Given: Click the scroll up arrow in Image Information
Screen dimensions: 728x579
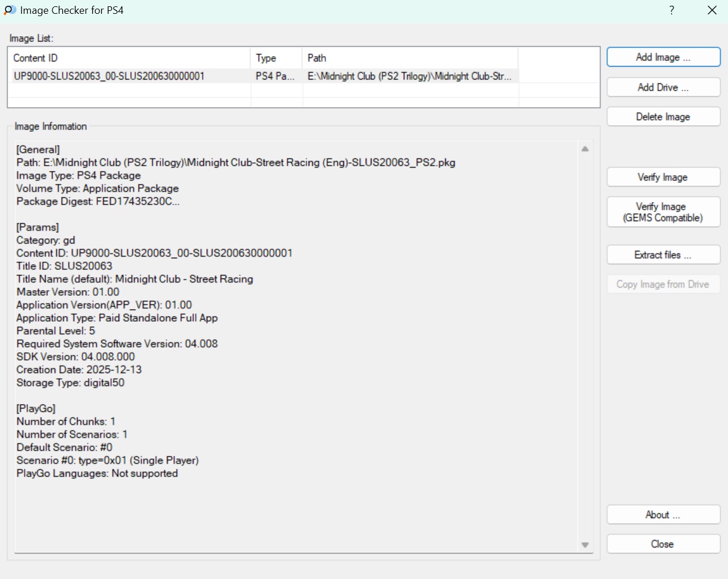Looking at the screenshot, I should click(x=585, y=149).
